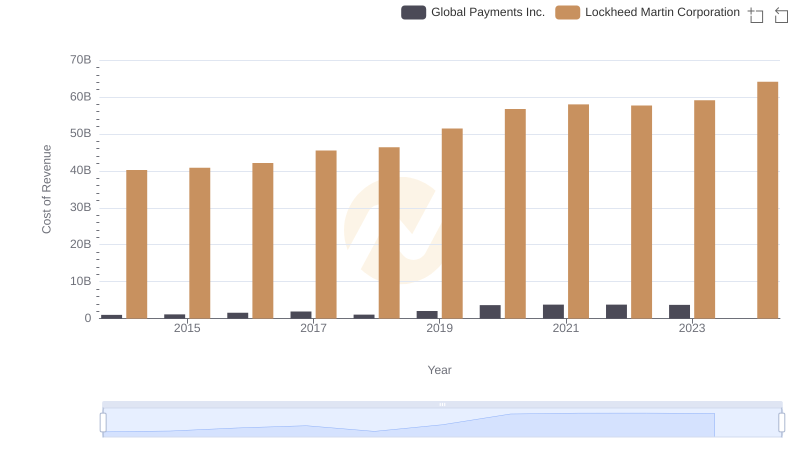Viewport: 800px width, 461px height.
Task: Click the 30B y-axis label
Action: tap(81, 207)
